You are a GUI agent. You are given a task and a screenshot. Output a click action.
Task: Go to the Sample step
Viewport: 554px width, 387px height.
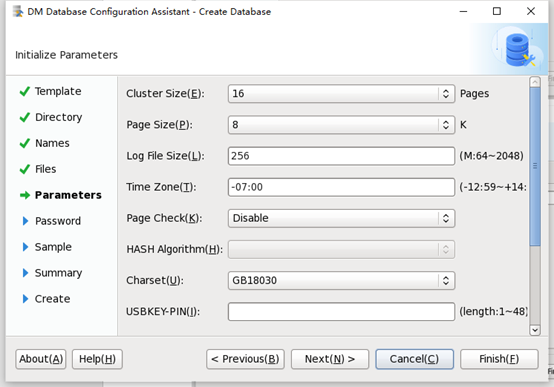(53, 247)
